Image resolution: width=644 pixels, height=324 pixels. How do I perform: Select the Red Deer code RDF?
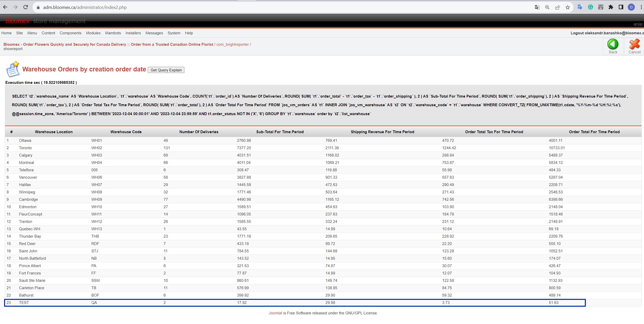(x=95, y=244)
